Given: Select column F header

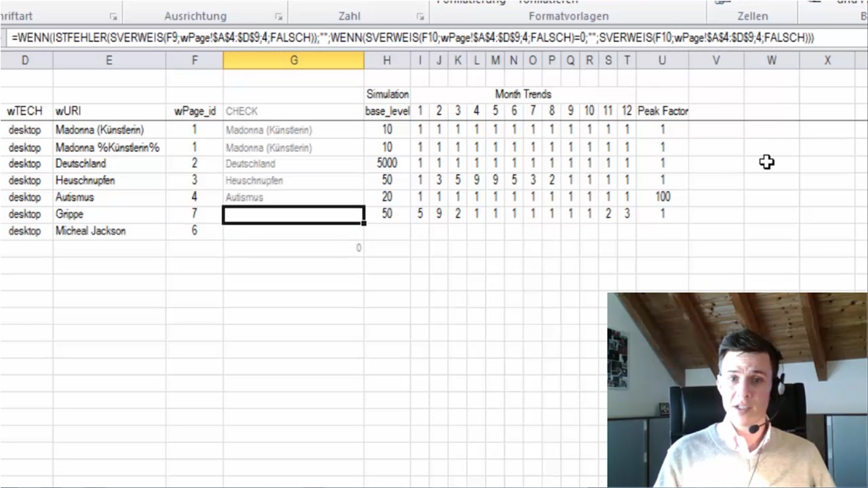Looking at the screenshot, I should pos(195,60).
